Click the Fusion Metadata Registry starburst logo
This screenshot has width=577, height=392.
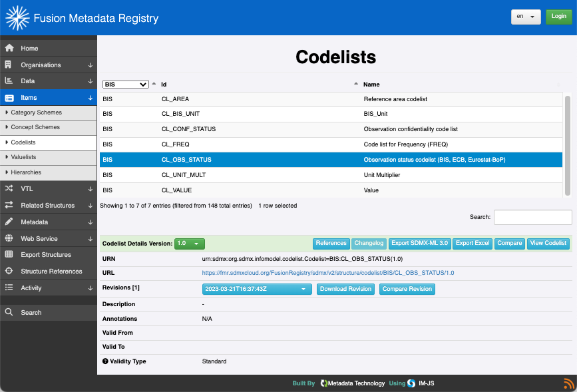17,18
